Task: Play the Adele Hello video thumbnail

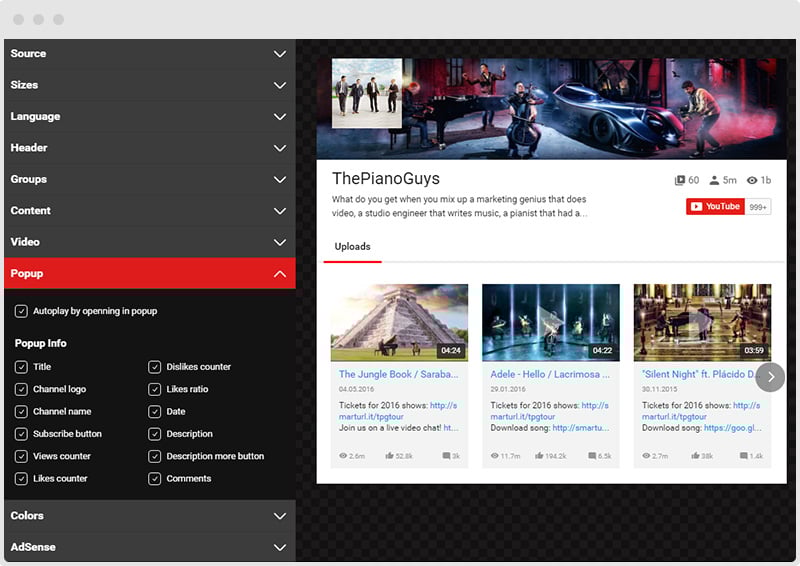Action: coord(551,323)
